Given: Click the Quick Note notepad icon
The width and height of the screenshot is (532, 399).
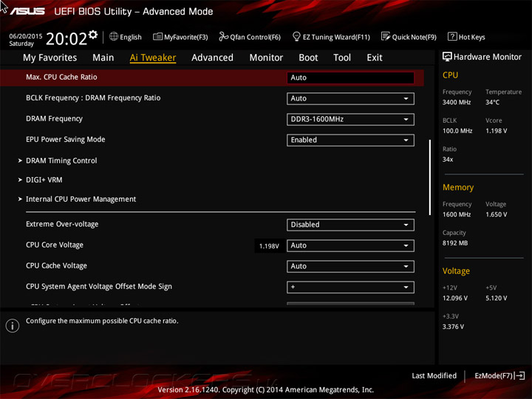Looking at the screenshot, I should pos(386,36).
